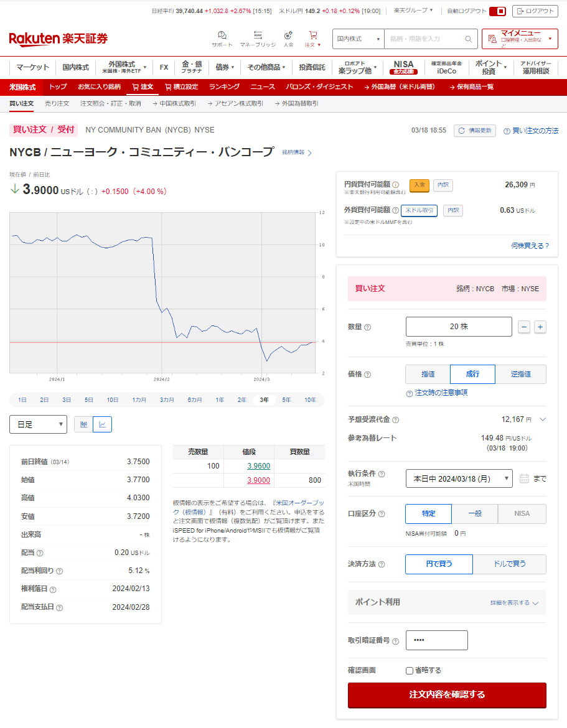Open the ランキング tab
This screenshot has height=728, width=567.
point(224,87)
